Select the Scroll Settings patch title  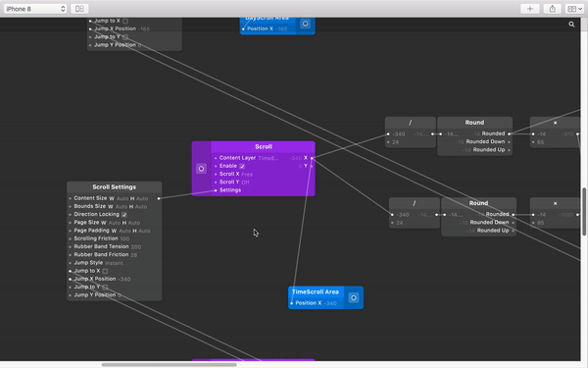pos(115,187)
